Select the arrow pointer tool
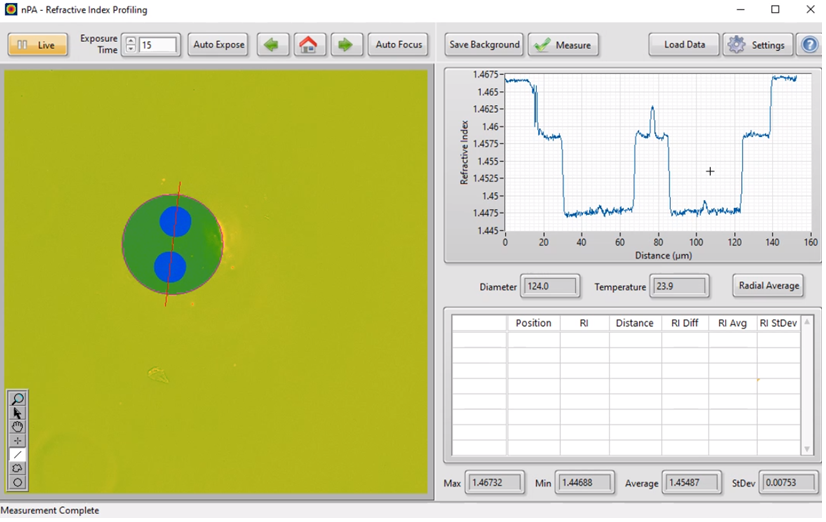Viewport: 826px width, 522px height. pyautogui.click(x=18, y=413)
